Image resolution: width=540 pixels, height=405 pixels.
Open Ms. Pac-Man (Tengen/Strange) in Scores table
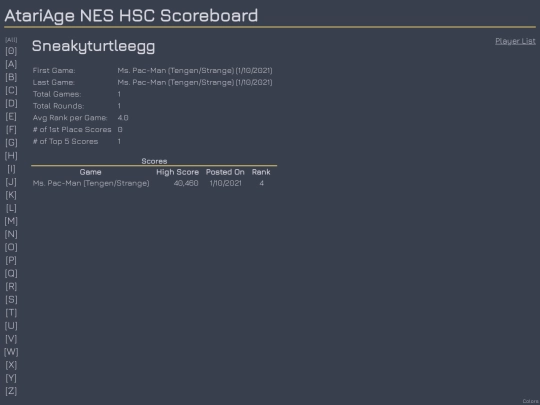tap(91, 183)
